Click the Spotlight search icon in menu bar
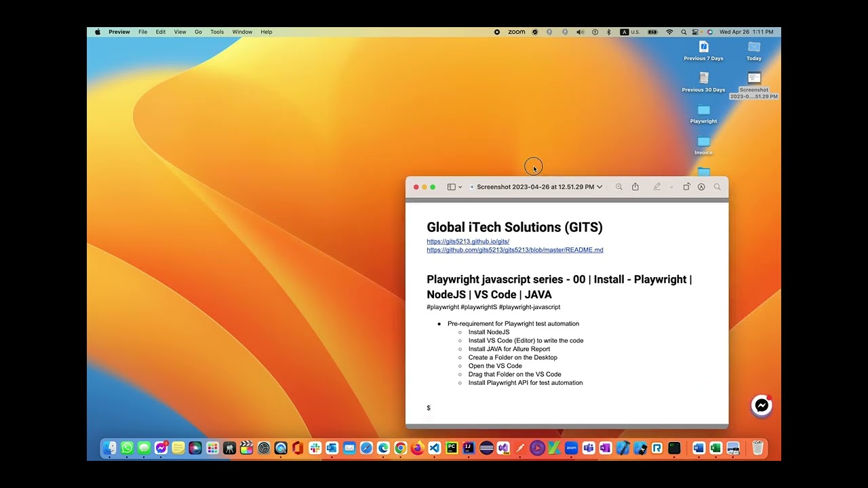Screen dimensions: 868x488 pos(684,32)
